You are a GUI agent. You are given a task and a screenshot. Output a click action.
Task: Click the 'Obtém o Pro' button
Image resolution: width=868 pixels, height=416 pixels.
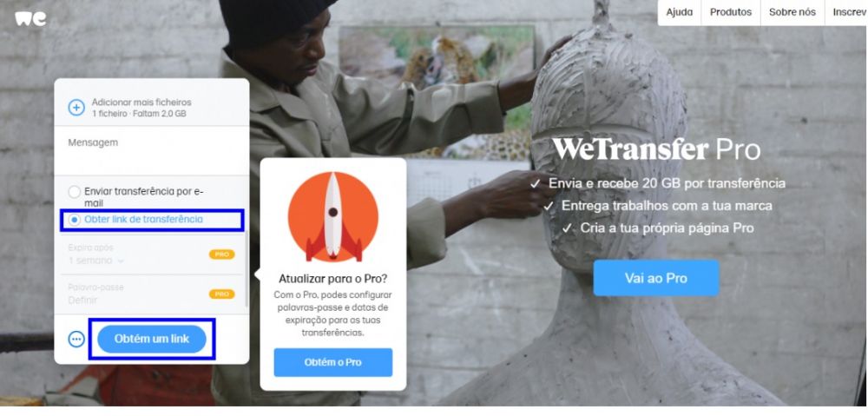tap(333, 362)
